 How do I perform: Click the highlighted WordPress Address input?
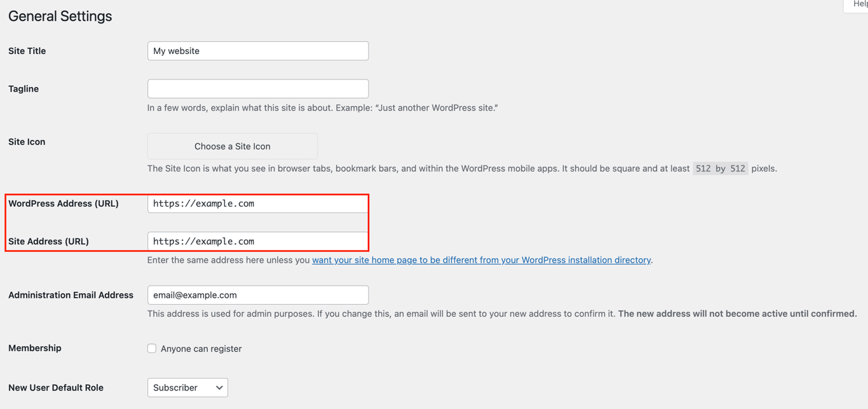[x=257, y=204]
